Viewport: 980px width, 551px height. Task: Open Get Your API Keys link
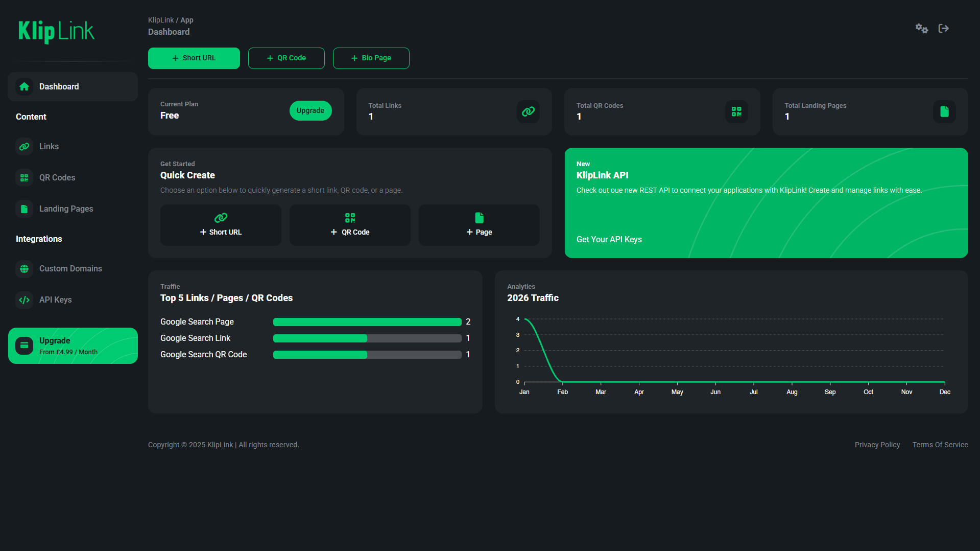[609, 239]
